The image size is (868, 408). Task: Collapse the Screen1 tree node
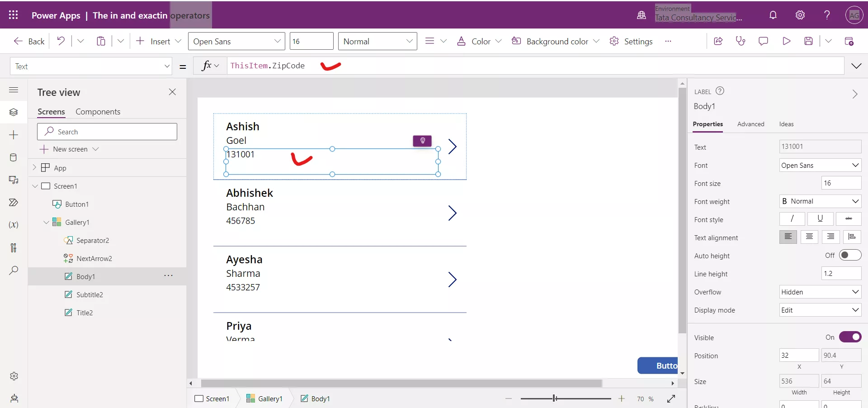point(35,185)
